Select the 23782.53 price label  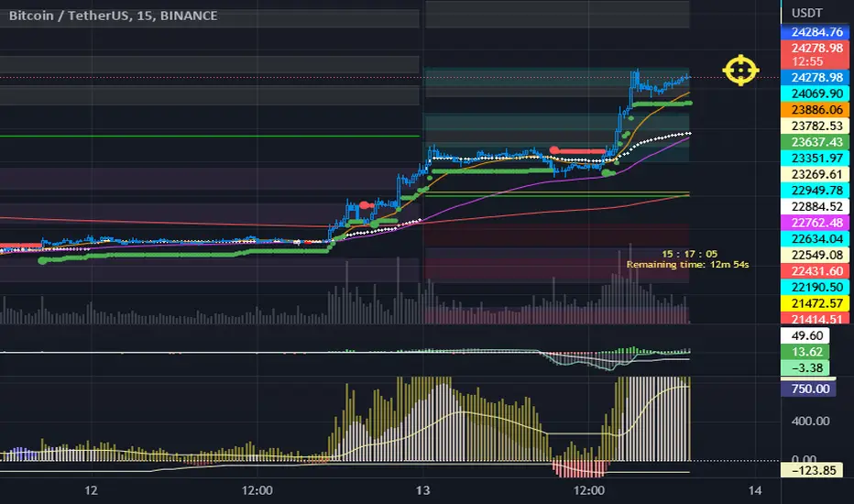pyautogui.click(x=815, y=126)
